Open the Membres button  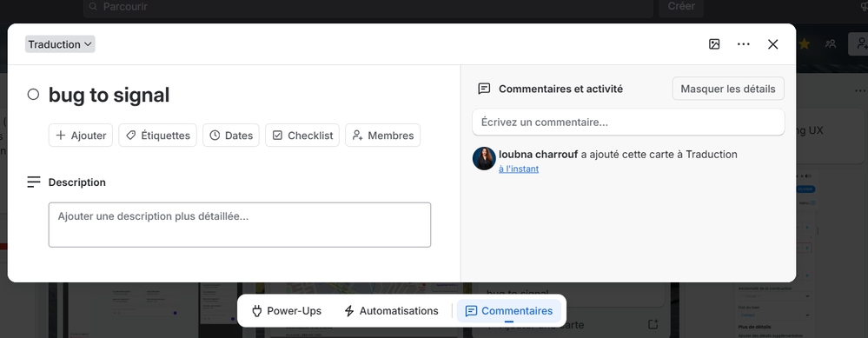(x=382, y=136)
